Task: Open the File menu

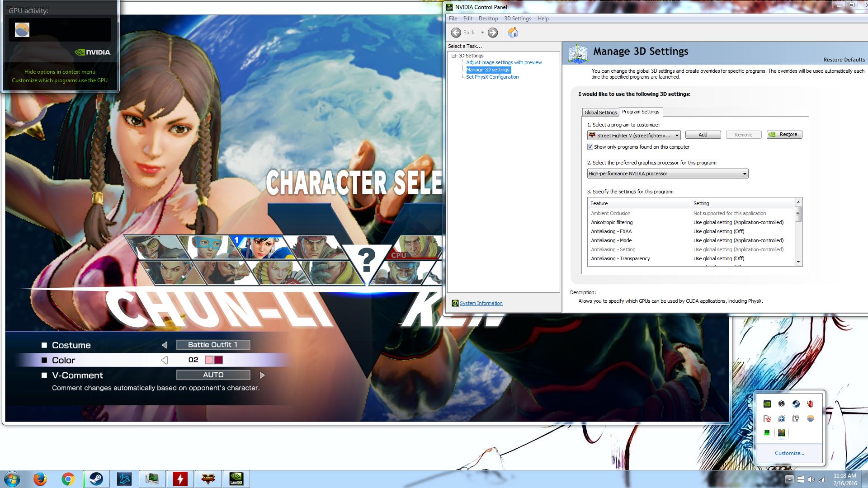Action: [x=453, y=19]
